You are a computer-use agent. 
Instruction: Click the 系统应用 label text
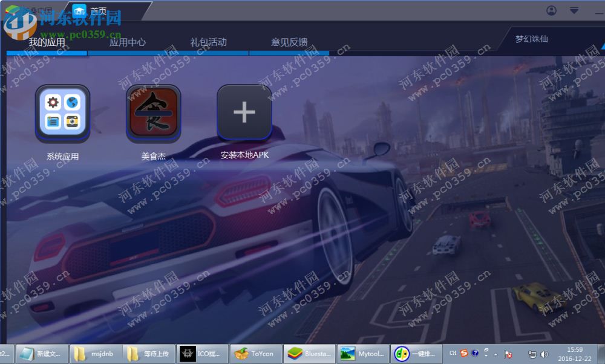(x=62, y=156)
